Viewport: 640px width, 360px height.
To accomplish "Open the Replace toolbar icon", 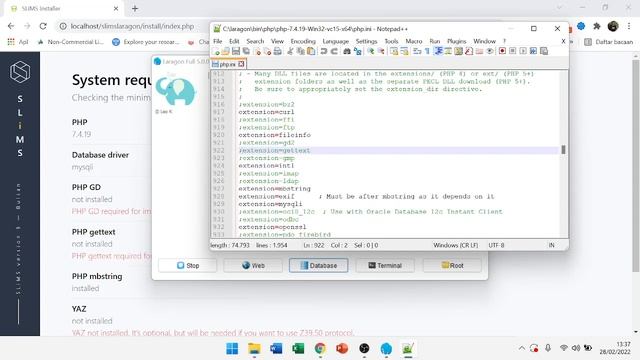I will coord(358,51).
